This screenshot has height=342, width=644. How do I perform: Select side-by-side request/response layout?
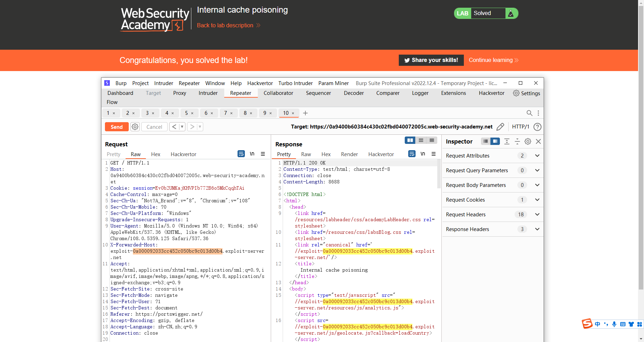point(410,140)
